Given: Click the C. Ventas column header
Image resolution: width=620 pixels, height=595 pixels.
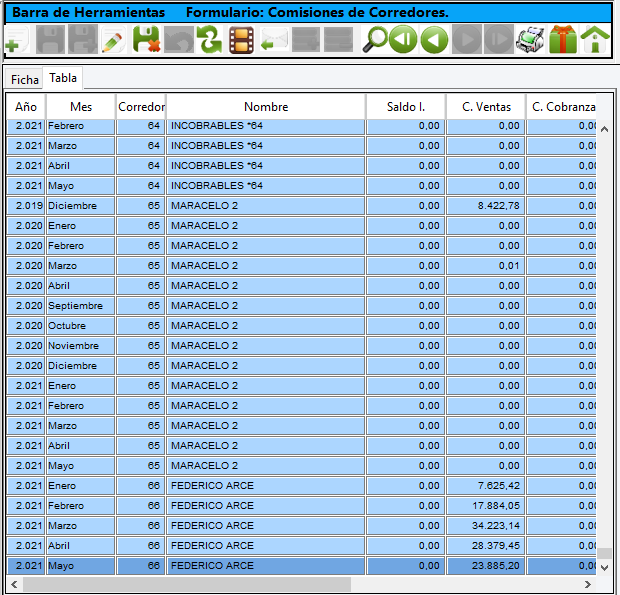Looking at the screenshot, I should click(486, 107).
